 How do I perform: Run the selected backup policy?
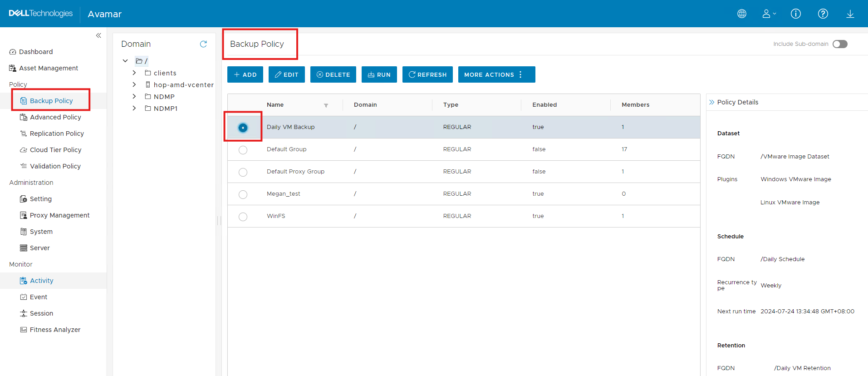[x=379, y=74]
